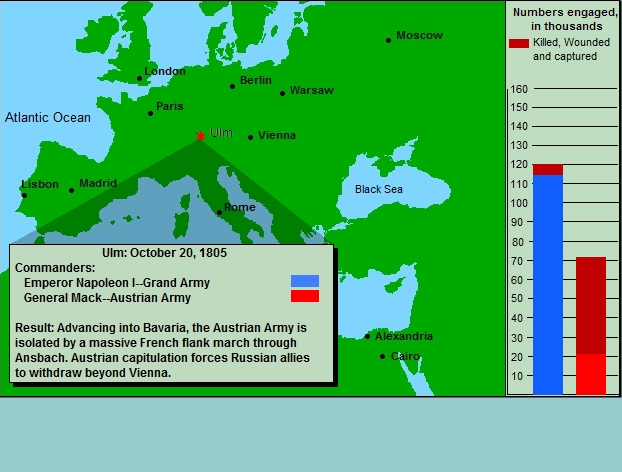The height and width of the screenshot is (472, 622).
Task: Click the red Austrian Army legend swatch
Action: click(305, 296)
